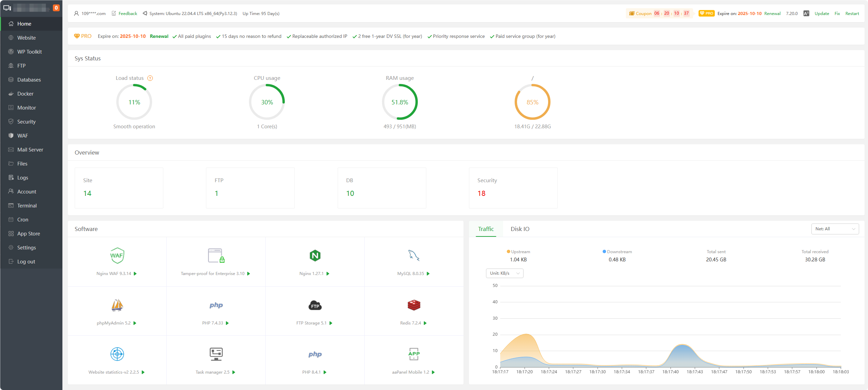Screen dimensions: 868x390
Task: Open Settings in the sidebar
Action: 31,248
